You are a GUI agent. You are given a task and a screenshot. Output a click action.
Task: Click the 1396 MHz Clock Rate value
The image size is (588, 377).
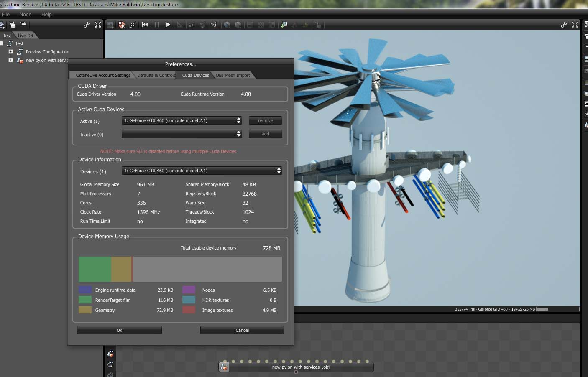point(148,212)
